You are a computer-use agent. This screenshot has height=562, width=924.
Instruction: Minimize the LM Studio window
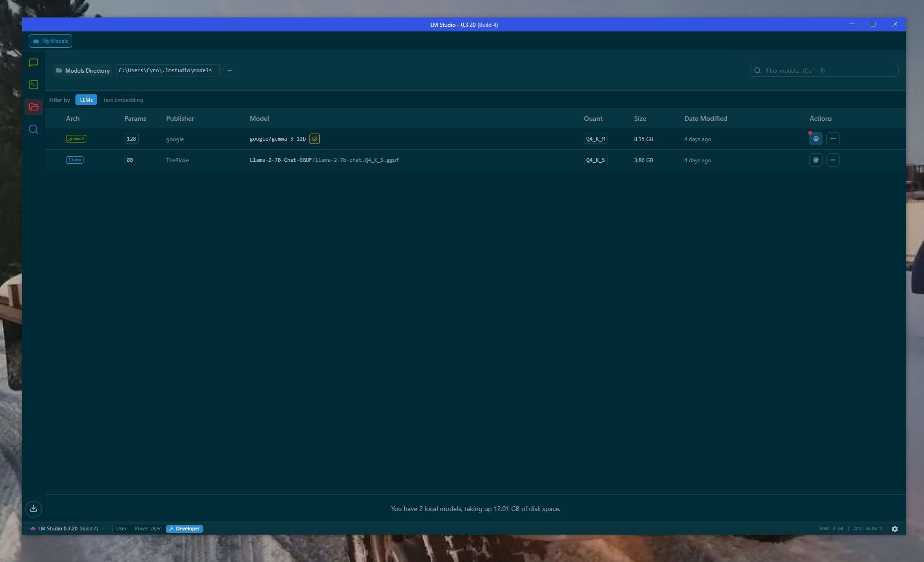851,24
